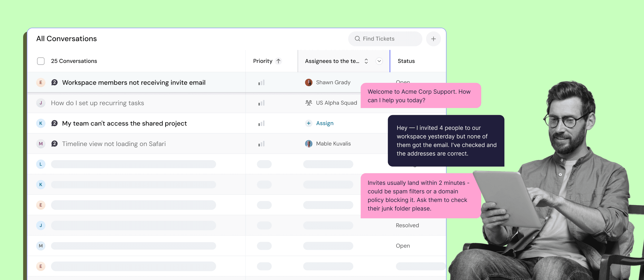Viewport: 644px width, 280px height.
Task: Click the Find Tickets search field
Action: pos(385,39)
